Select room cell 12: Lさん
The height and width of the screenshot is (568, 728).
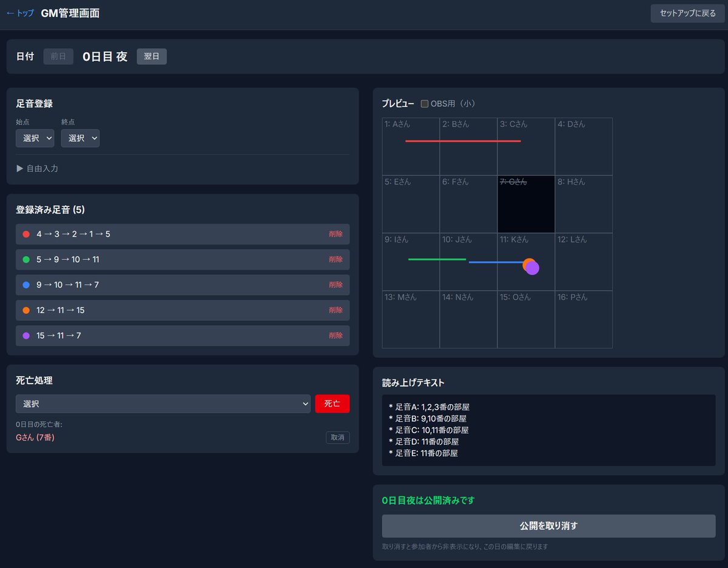coord(584,262)
